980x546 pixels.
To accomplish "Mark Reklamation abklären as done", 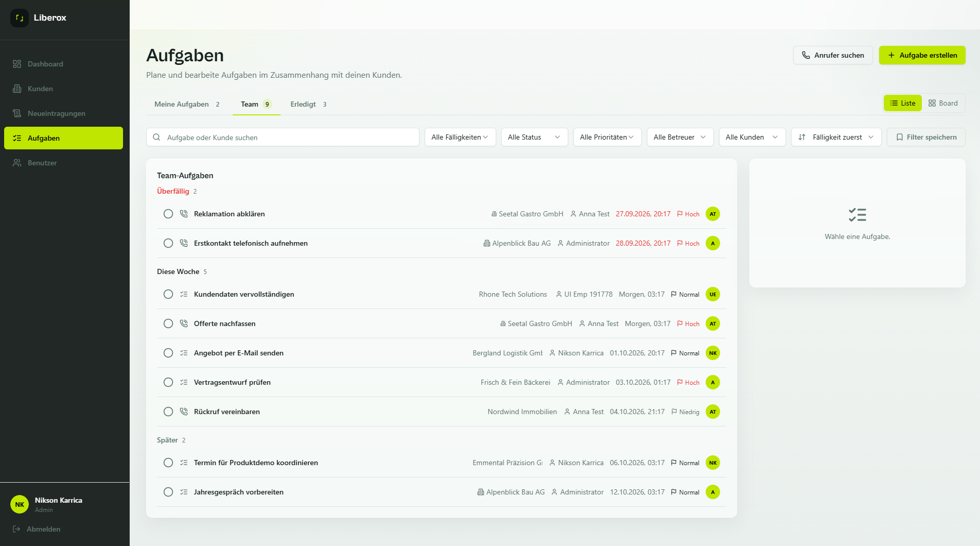I will coord(168,214).
